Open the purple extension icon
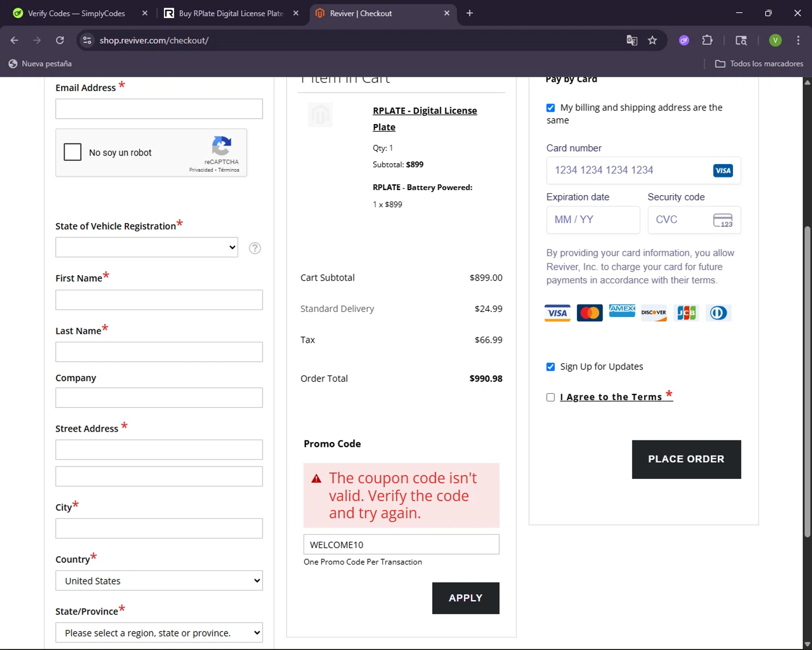The image size is (812, 650). [x=684, y=40]
